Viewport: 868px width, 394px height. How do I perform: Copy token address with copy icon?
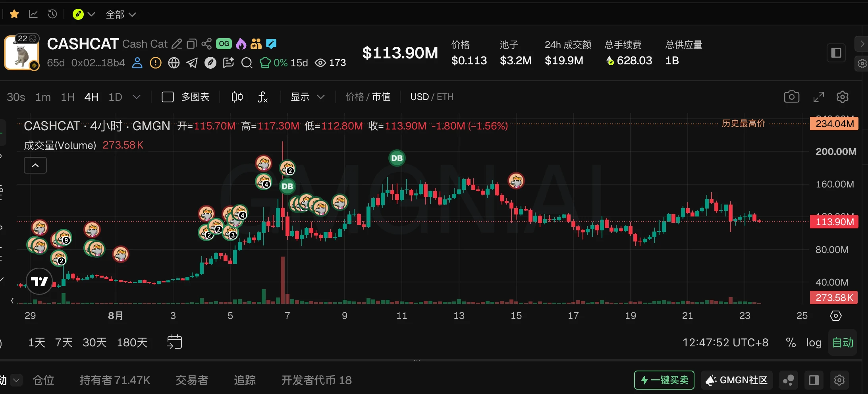pos(192,44)
